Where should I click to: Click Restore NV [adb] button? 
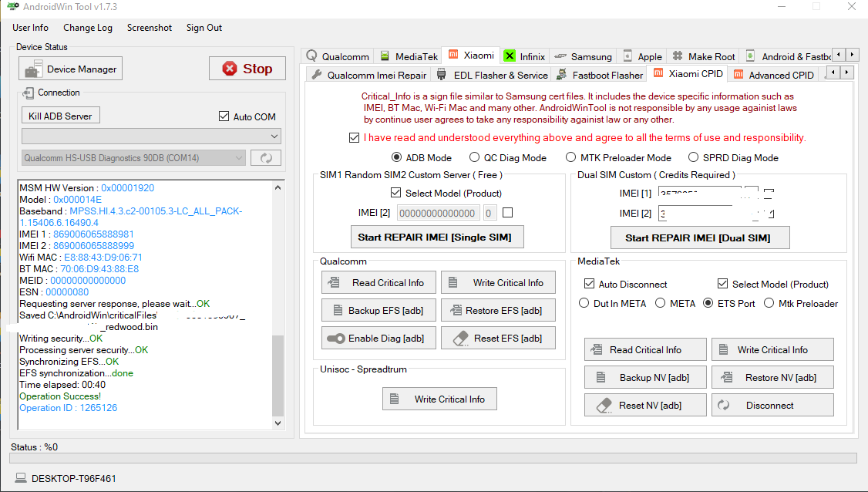click(772, 377)
